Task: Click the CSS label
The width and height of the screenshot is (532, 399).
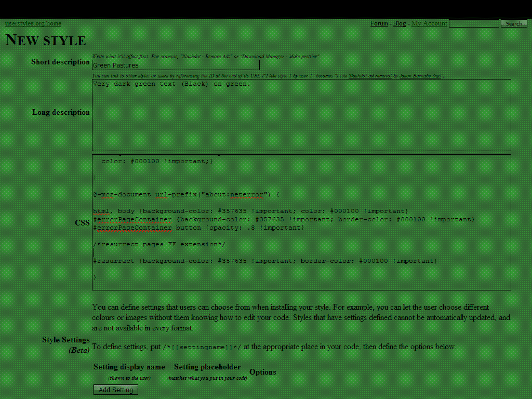Action: [82, 222]
